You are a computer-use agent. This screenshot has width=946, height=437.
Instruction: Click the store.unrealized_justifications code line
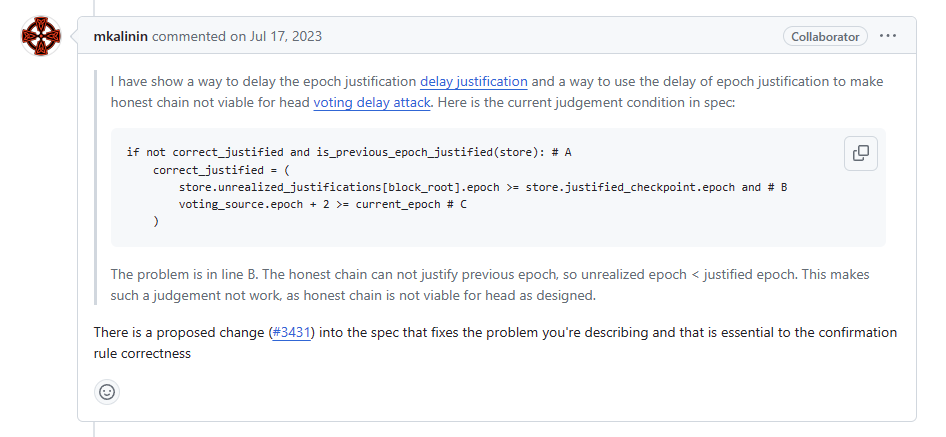[483, 187]
